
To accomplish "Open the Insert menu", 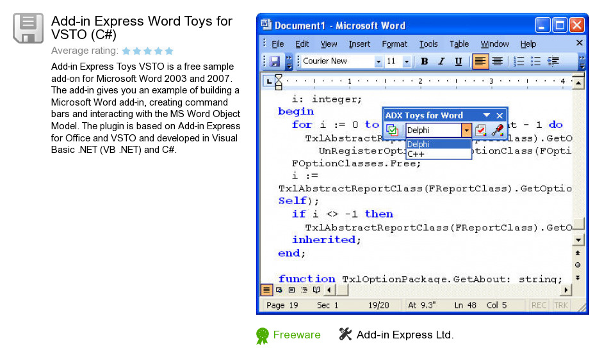I will point(359,44).
